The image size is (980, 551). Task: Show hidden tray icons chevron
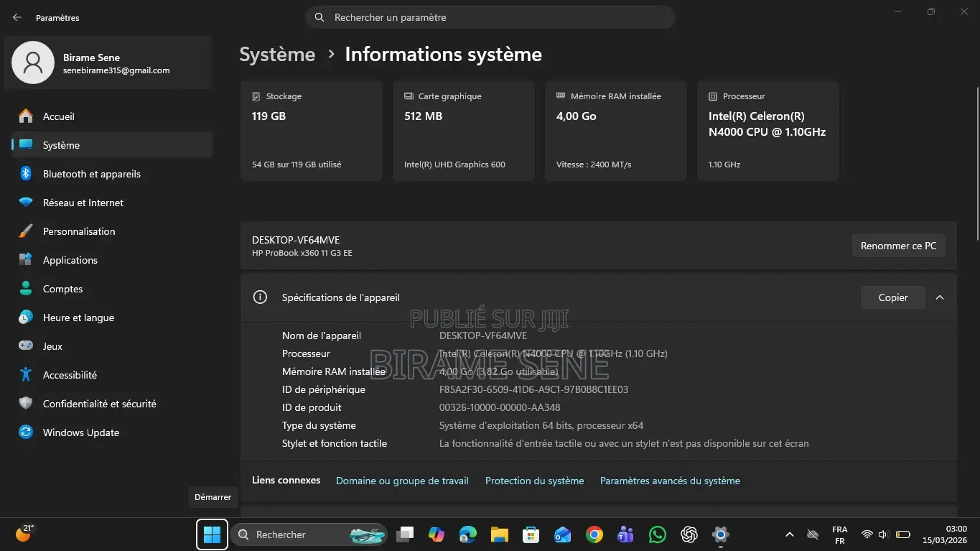point(790,534)
